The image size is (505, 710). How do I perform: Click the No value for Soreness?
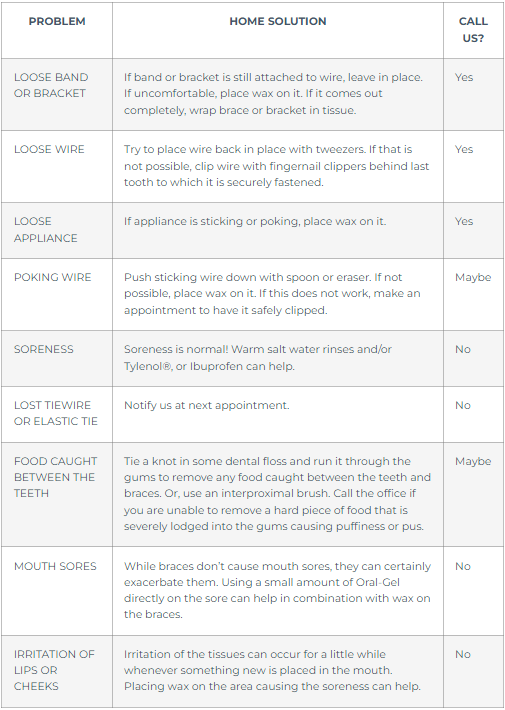[462, 349]
